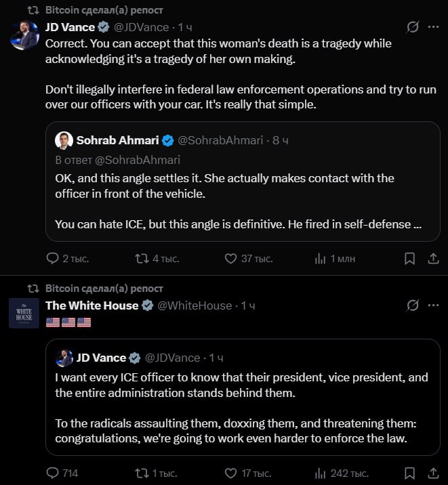Bookmark The White House post
Screen dimensions: 448x485
pyautogui.click(x=409, y=473)
